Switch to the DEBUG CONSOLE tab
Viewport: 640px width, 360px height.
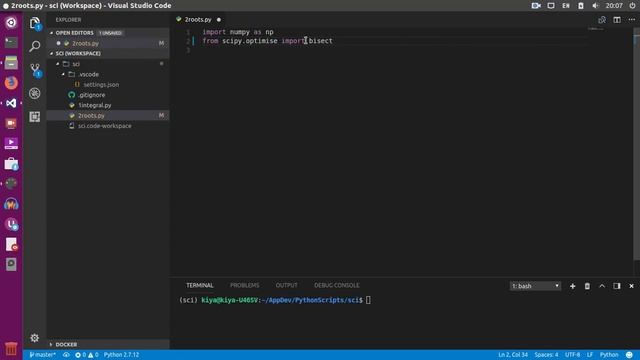point(337,285)
